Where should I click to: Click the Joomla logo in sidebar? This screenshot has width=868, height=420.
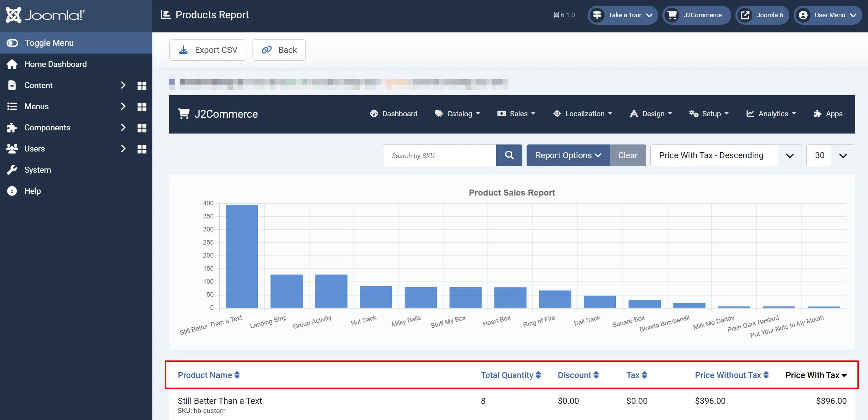point(45,15)
